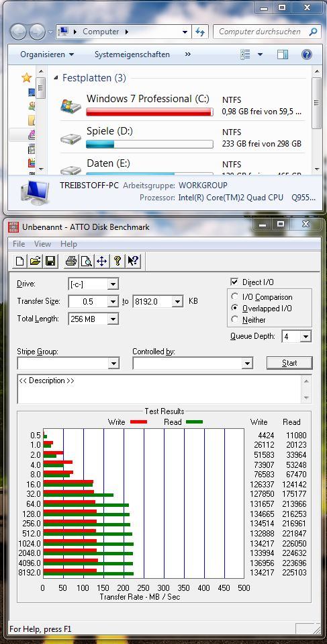Image resolution: width=327 pixels, height=644 pixels.
Task: Open address bar history dropdown arrow
Action: [x=185, y=32]
